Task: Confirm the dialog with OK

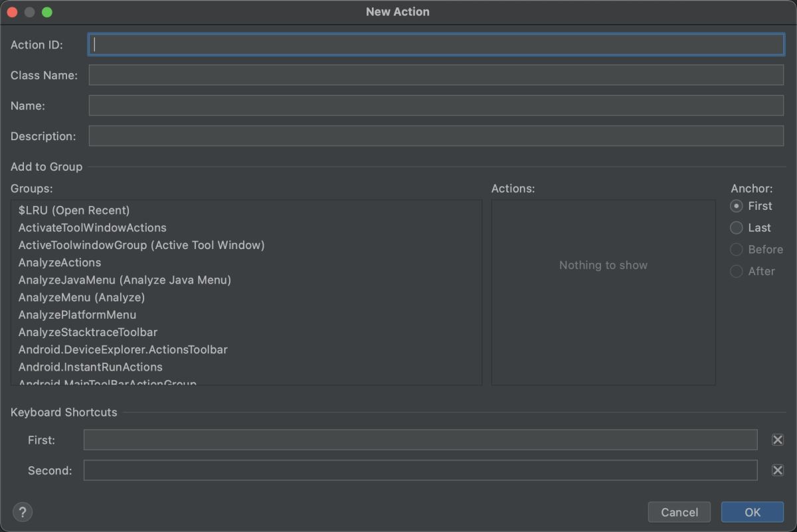Action: coord(752,512)
